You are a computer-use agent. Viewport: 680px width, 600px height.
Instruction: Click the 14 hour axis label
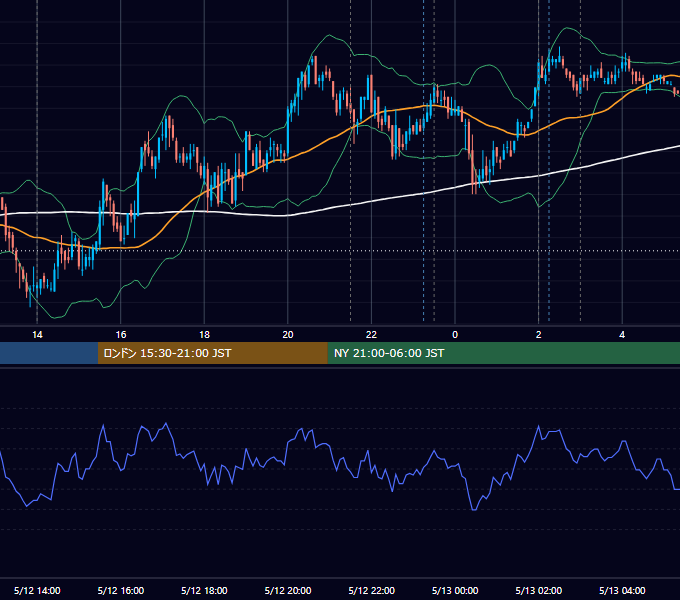tap(37, 335)
